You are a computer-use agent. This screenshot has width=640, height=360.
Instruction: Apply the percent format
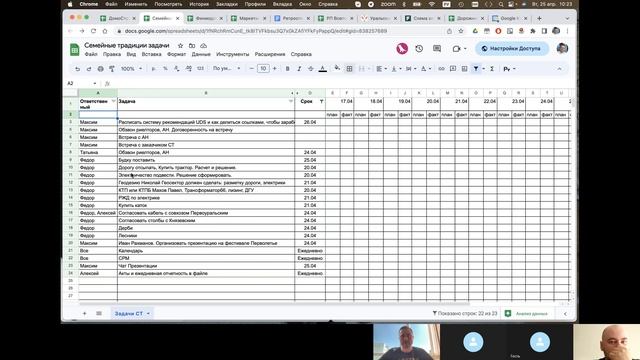click(x=165, y=69)
